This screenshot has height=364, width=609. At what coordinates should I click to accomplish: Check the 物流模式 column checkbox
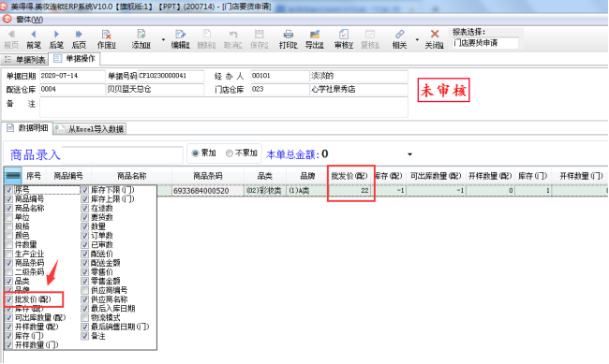point(85,318)
